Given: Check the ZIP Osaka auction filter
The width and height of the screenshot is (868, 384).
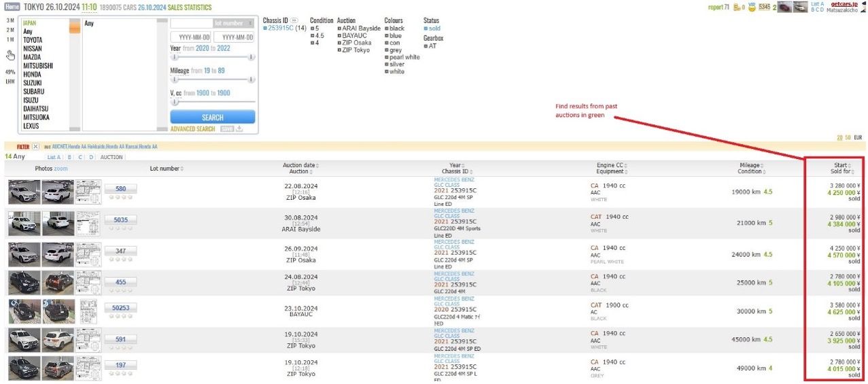Looking at the screenshot, I should coord(339,43).
